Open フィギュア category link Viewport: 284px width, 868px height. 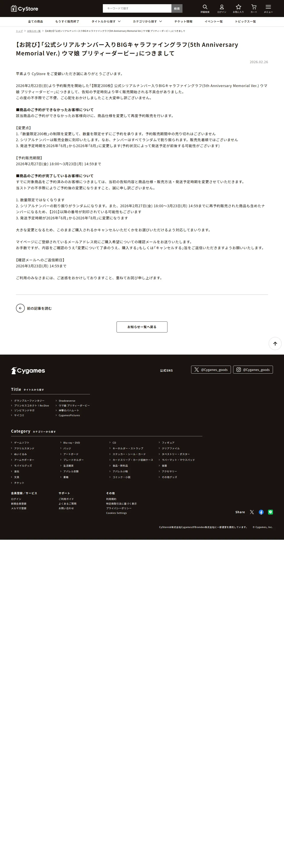(x=168, y=443)
